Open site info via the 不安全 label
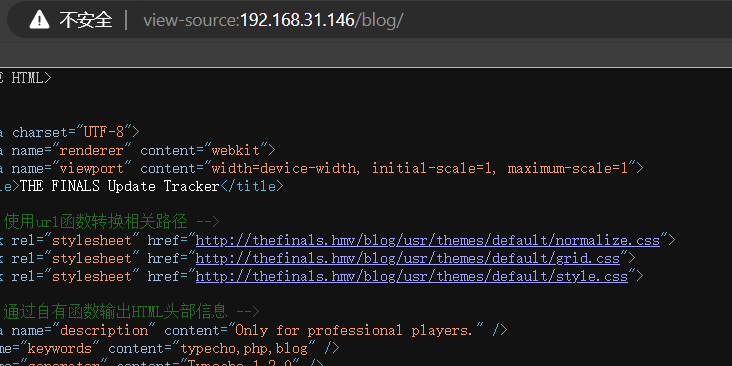Viewport: 732px width, 366px height. click(x=86, y=20)
